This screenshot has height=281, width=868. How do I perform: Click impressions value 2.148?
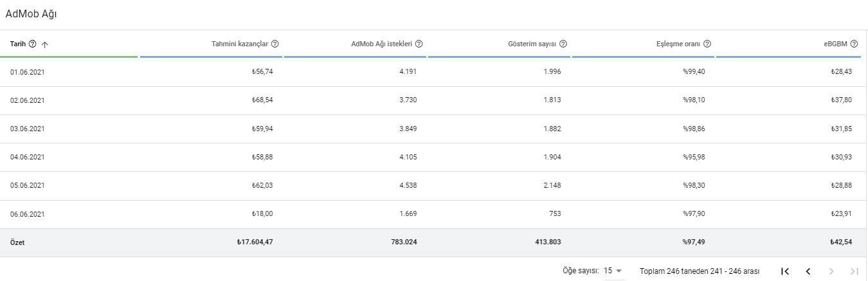552,185
